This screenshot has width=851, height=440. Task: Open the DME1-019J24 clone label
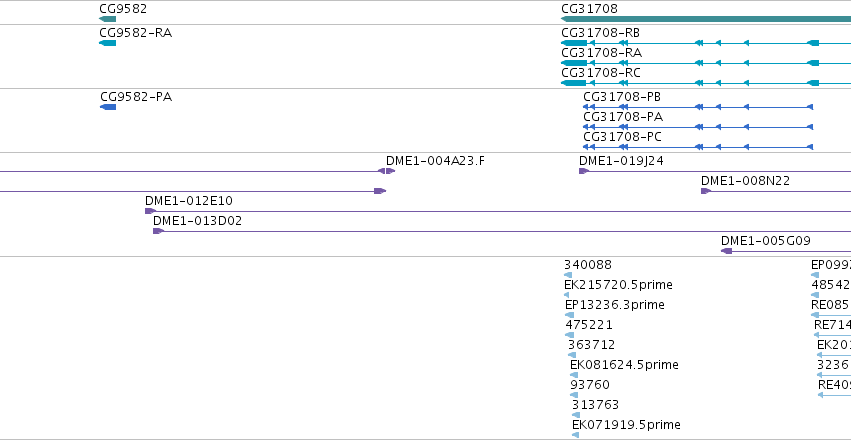(x=621, y=161)
